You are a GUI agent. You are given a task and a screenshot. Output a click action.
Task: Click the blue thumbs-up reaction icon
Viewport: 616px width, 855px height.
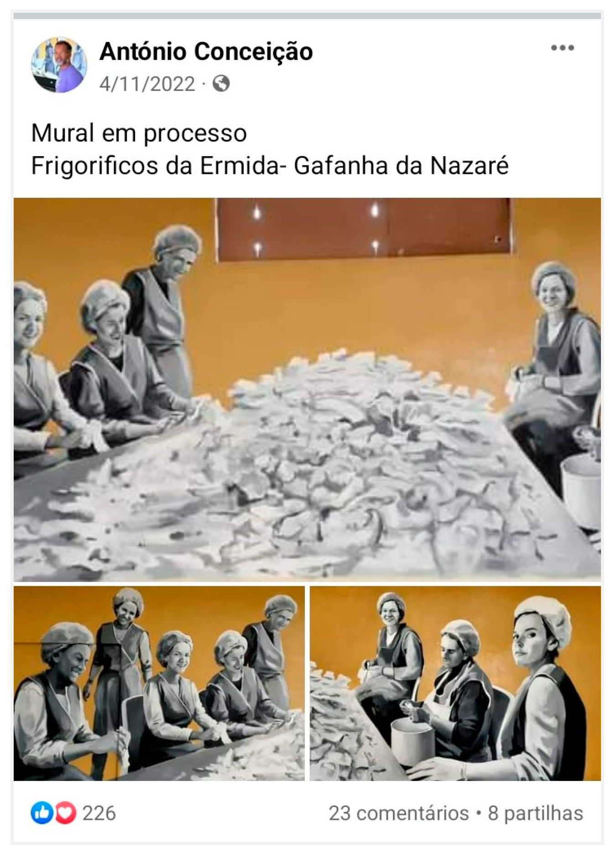tap(42, 813)
